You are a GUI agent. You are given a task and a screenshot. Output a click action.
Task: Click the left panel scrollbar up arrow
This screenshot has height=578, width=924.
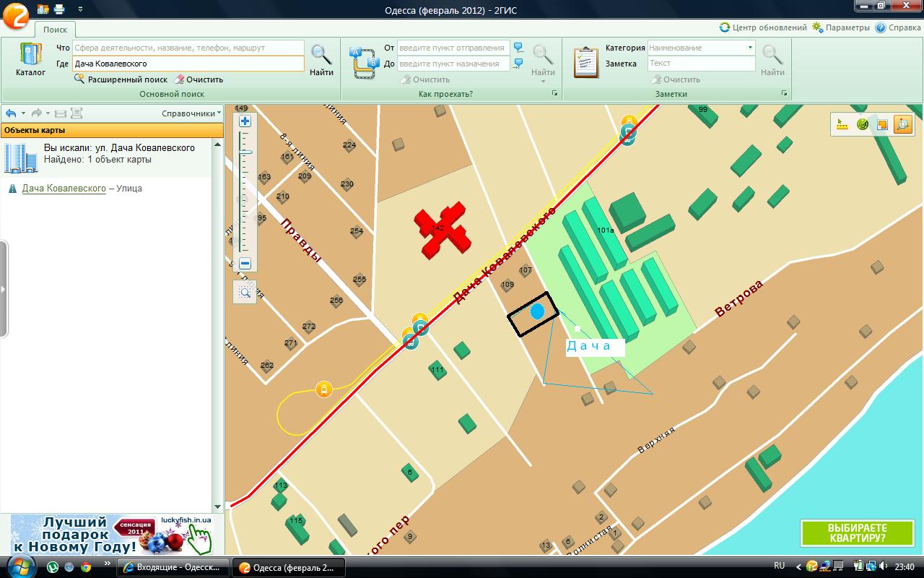tap(218, 143)
